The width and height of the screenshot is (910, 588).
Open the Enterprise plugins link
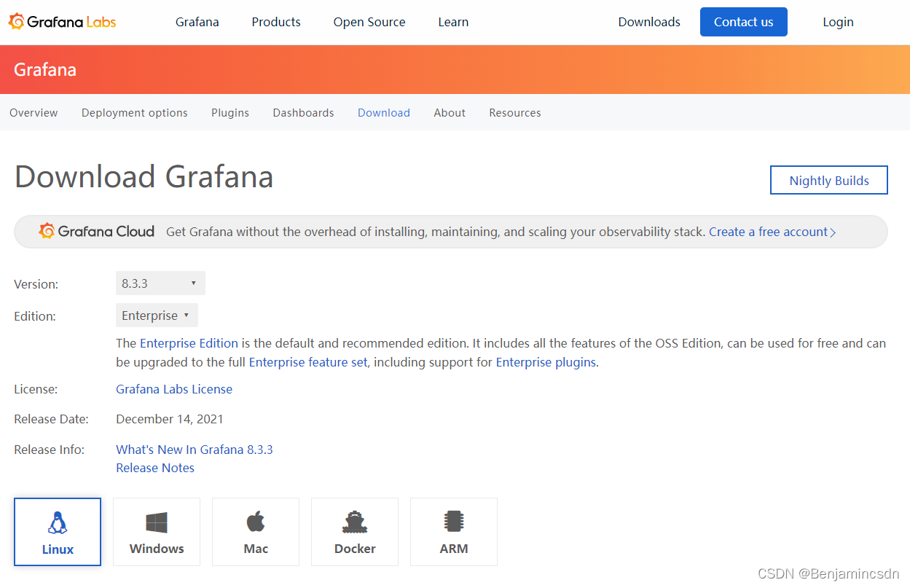[x=546, y=361]
